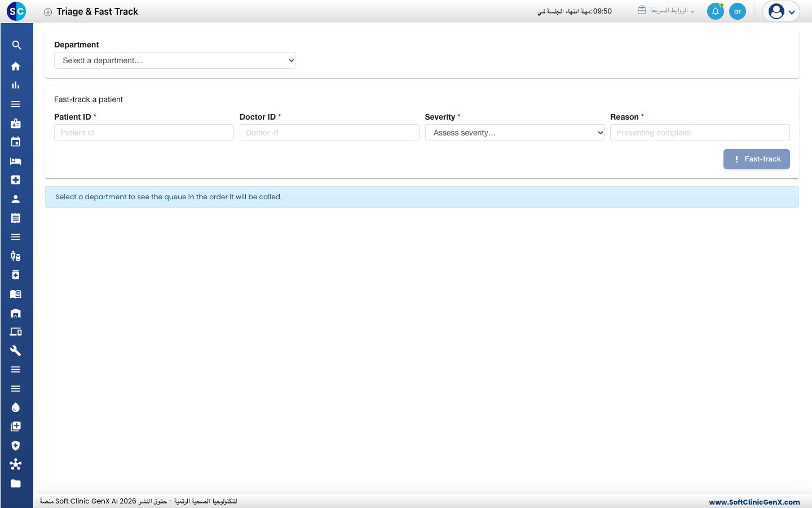The image size is (812, 508).
Task: Open the person profile sidebar icon
Action: (16, 199)
